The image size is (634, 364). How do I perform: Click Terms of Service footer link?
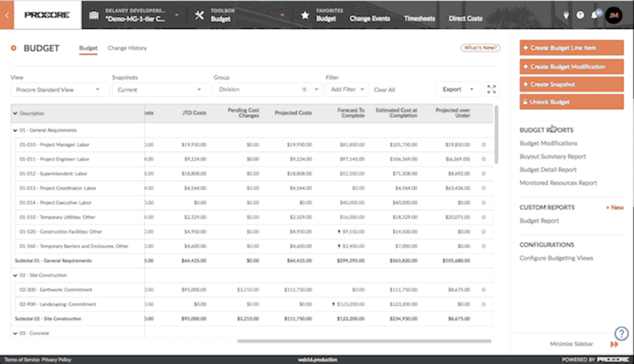pyautogui.click(x=22, y=360)
